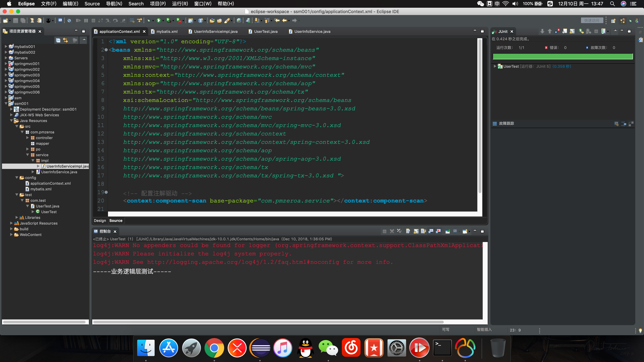
Task: Click the green JUnit progress bar
Action: click(562, 56)
